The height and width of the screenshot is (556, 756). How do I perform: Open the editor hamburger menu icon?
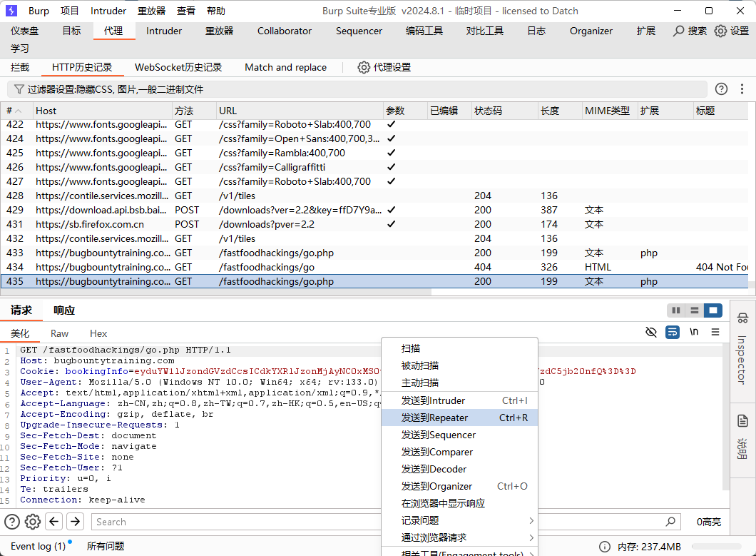[715, 332]
